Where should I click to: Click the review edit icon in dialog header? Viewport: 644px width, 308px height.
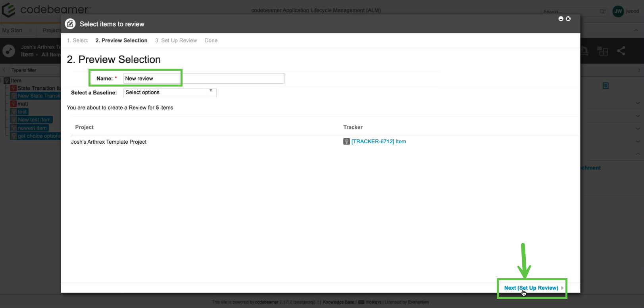70,24
